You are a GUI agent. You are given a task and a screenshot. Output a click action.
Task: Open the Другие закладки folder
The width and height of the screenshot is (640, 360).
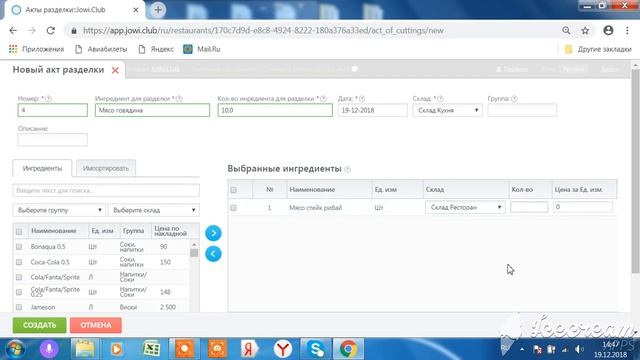(x=598, y=49)
